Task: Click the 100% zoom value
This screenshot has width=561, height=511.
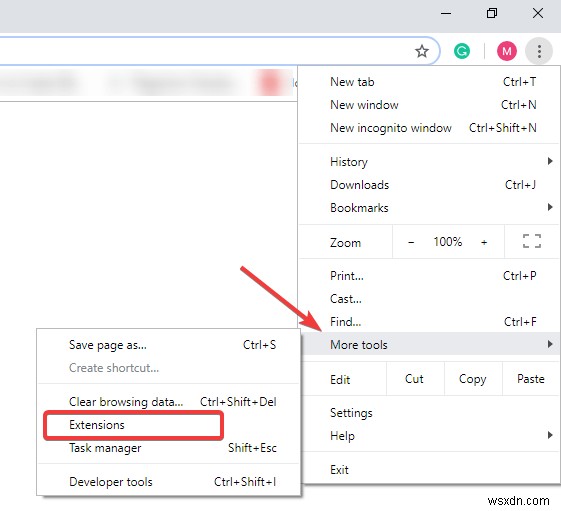Action: 448,242
